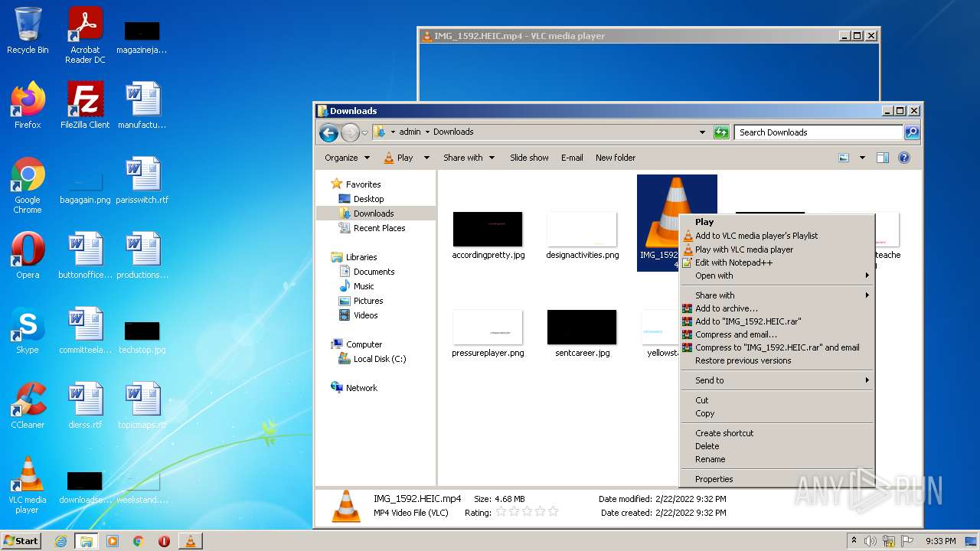Viewport: 980px width, 551px height.
Task: Open the Opera desktop shortcut
Action: 28,256
